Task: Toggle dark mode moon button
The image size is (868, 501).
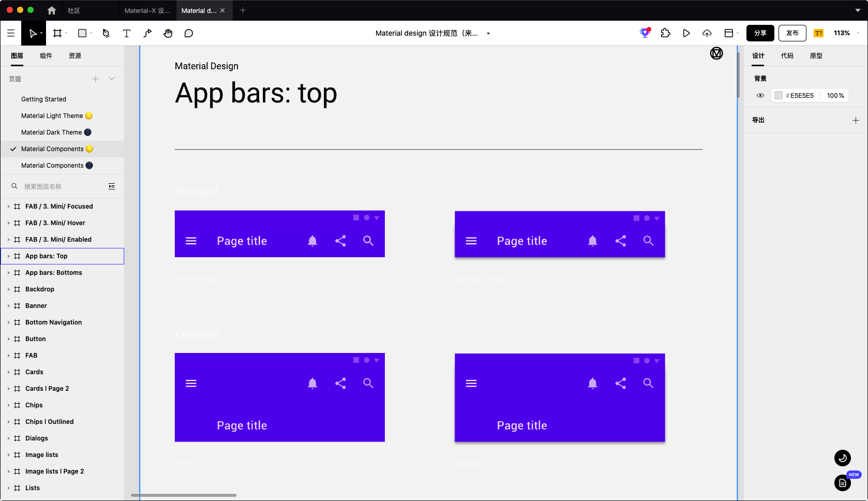Action: (x=843, y=458)
